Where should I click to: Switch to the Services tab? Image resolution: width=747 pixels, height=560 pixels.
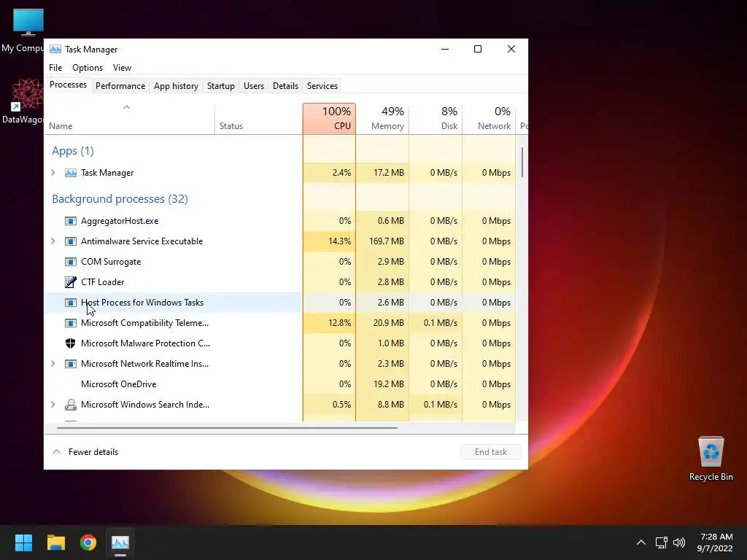tap(322, 86)
